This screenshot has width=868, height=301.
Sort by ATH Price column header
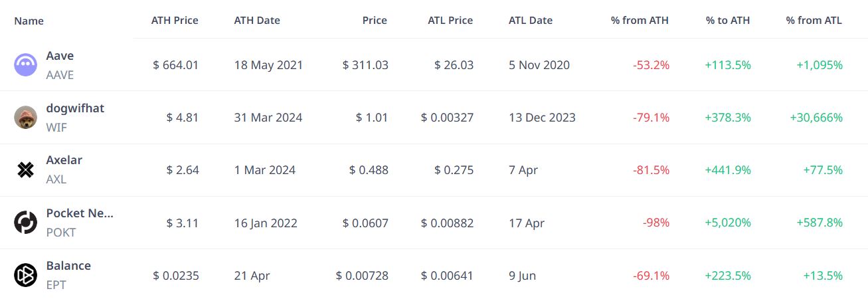pos(175,20)
